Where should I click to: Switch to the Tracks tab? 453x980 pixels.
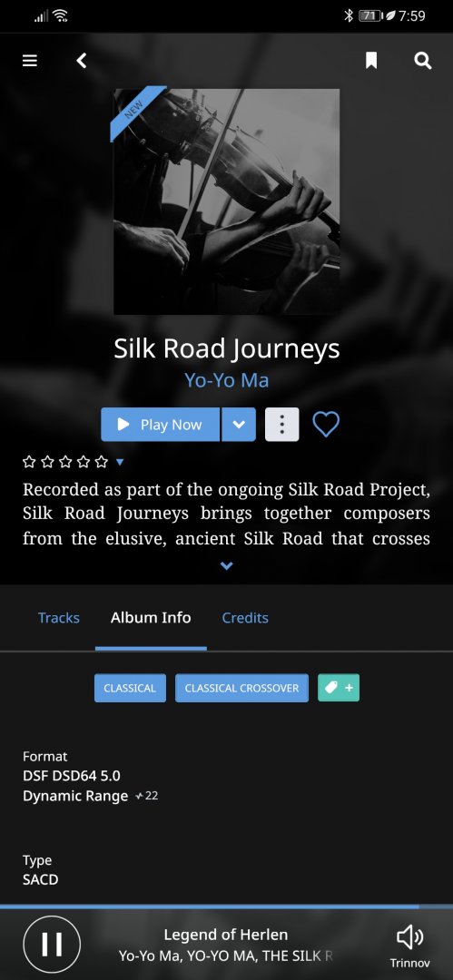(59, 618)
